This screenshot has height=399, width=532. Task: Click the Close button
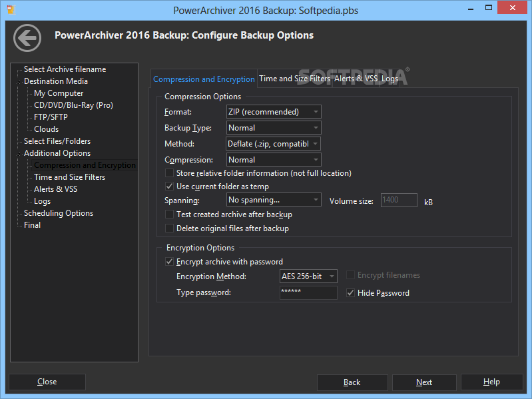pos(47,382)
